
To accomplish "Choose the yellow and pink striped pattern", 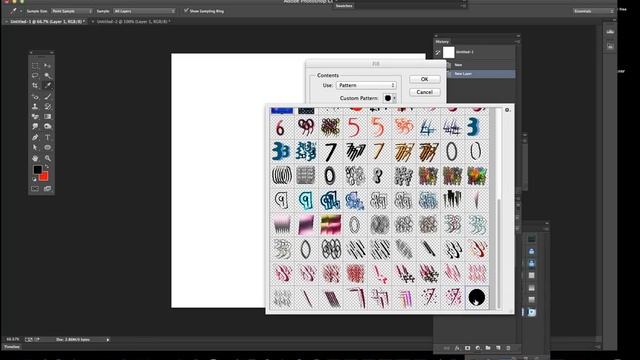I will click(331, 224).
